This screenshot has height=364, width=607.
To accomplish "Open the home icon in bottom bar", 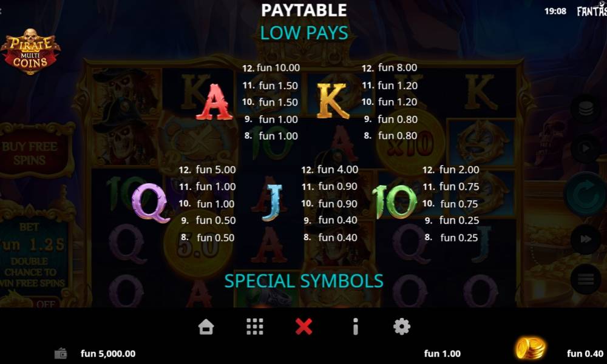I will tap(206, 327).
